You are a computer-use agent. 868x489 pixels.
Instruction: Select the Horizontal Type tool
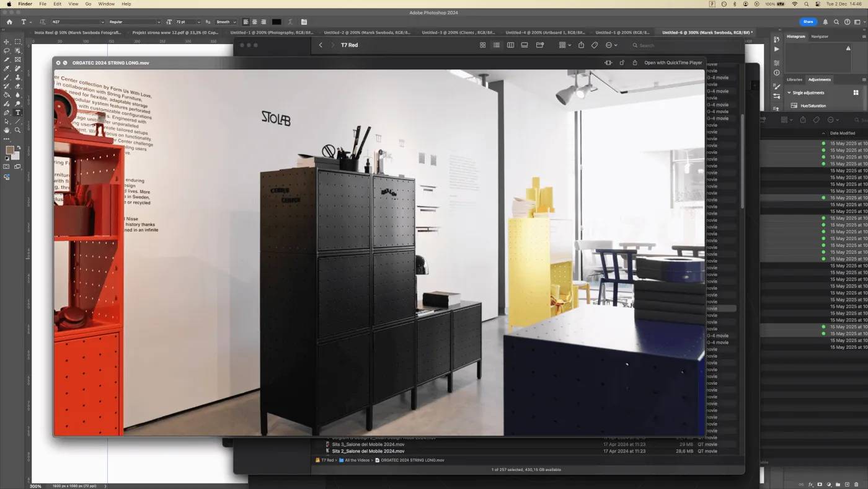pyautogui.click(x=17, y=113)
